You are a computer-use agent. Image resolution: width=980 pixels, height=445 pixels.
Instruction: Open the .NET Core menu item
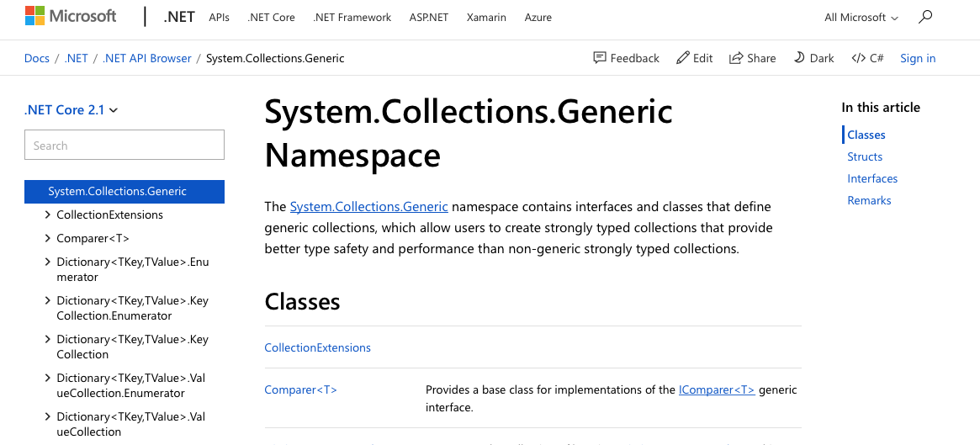pos(271,18)
